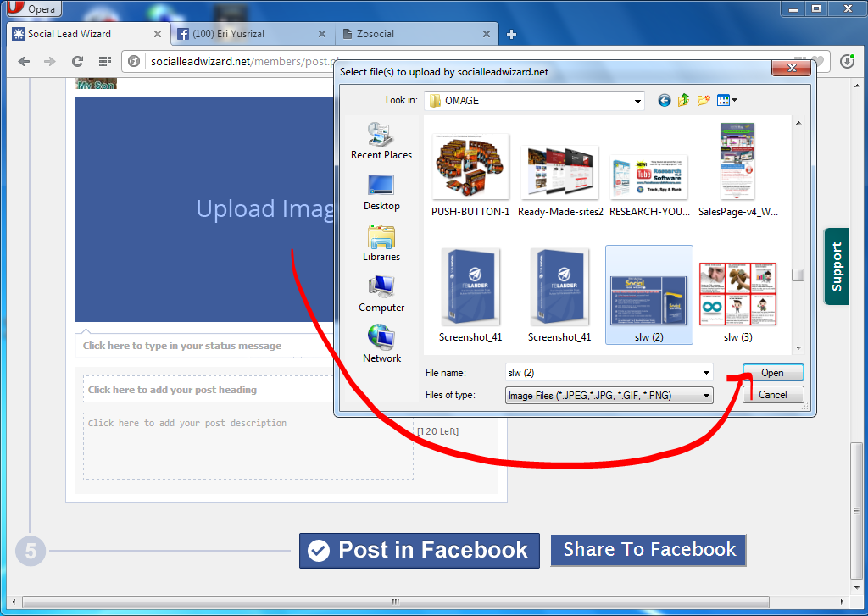Open Computer in dialog sidebar
The height and width of the screenshot is (616, 868).
(x=381, y=294)
